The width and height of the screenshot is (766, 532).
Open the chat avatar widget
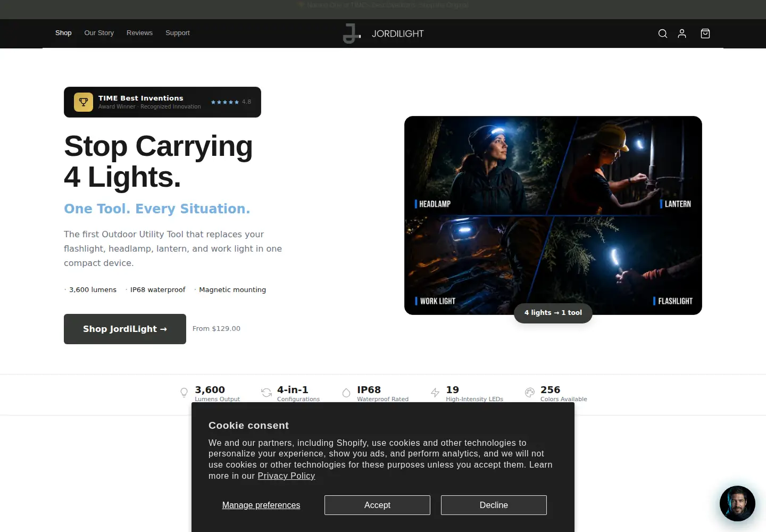pyautogui.click(x=737, y=503)
